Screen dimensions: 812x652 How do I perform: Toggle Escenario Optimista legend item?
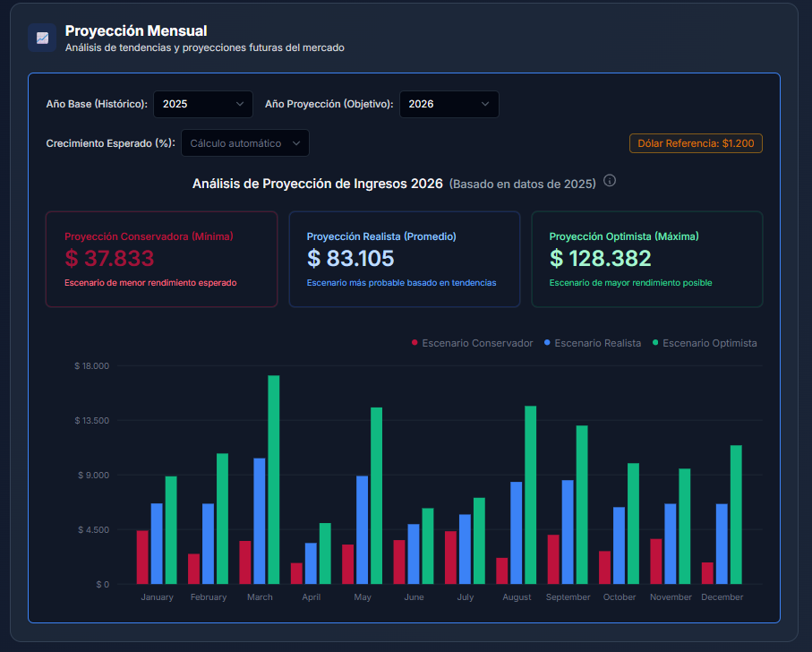709,343
